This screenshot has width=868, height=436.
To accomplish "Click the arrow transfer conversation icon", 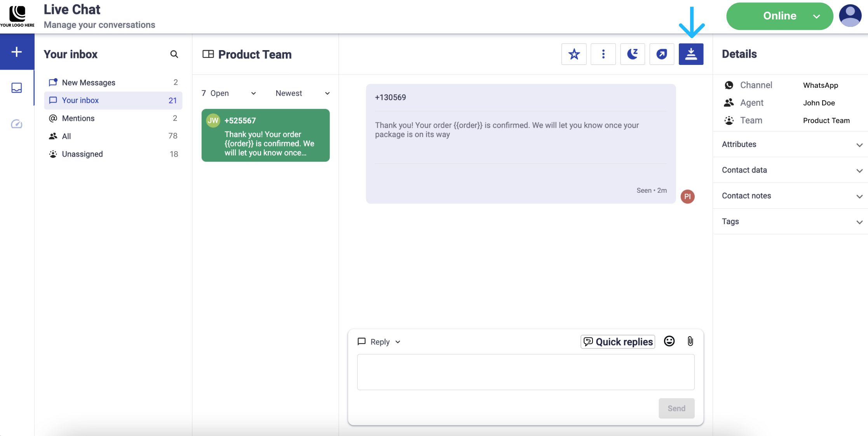I will pos(661,54).
